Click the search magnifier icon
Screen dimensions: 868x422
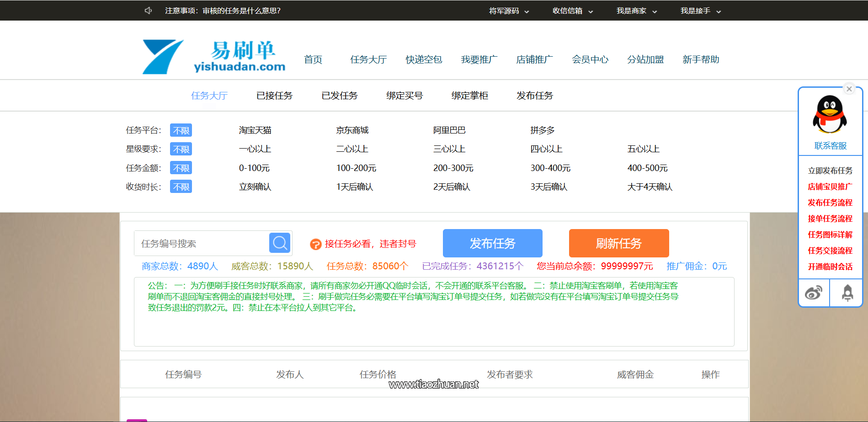280,243
